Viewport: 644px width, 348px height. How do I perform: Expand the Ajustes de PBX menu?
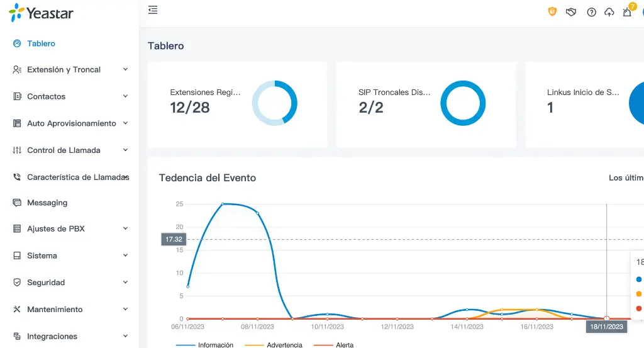click(x=69, y=229)
